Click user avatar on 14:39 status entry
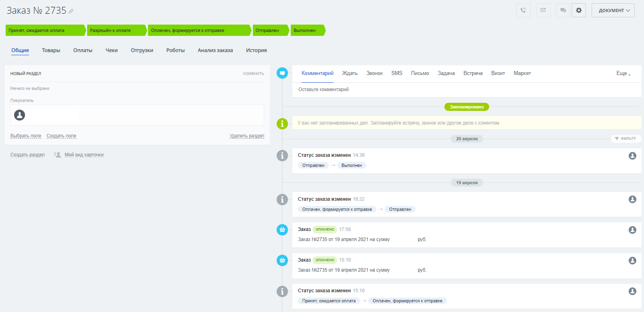The image size is (644, 312). 632,156
